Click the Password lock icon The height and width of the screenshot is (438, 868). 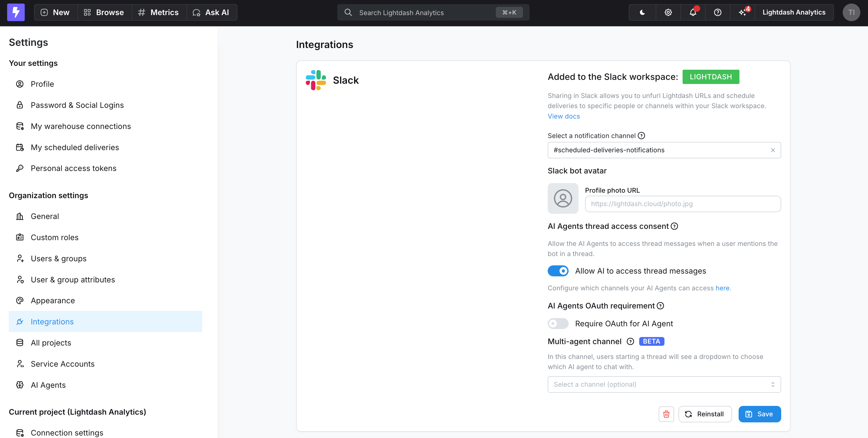click(20, 105)
